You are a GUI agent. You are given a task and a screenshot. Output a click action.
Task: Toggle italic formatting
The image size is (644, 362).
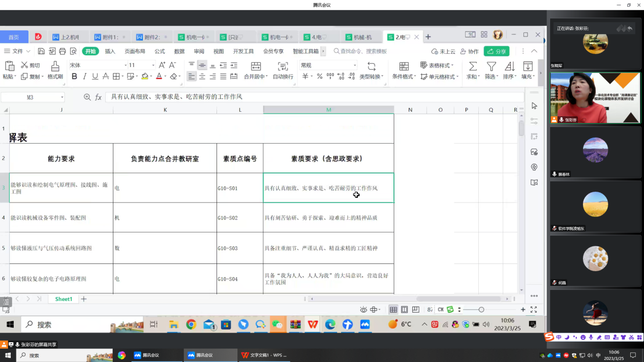(84, 76)
